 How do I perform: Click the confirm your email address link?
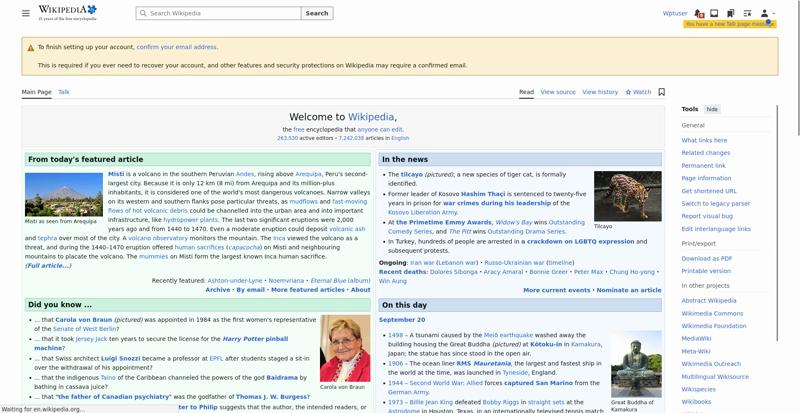(177, 47)
